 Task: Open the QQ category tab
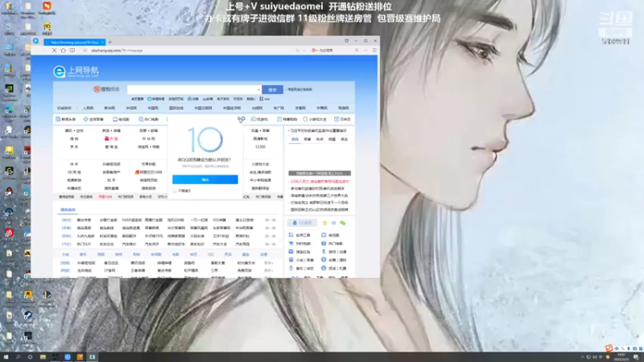coord(210,254)
